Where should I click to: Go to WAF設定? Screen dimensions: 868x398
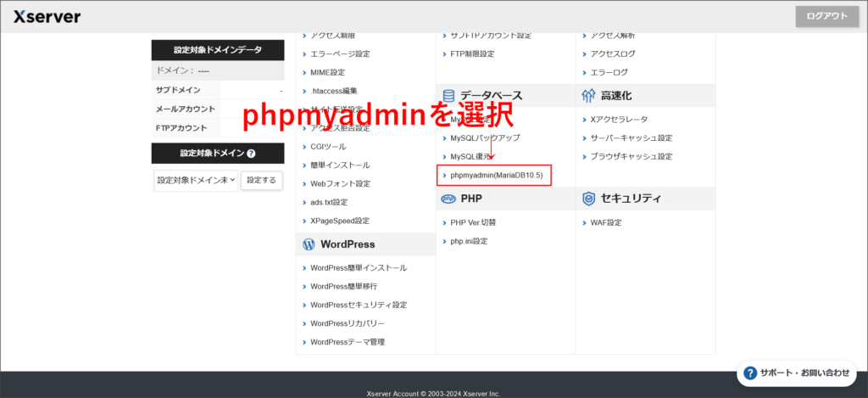tap(605, 222)
